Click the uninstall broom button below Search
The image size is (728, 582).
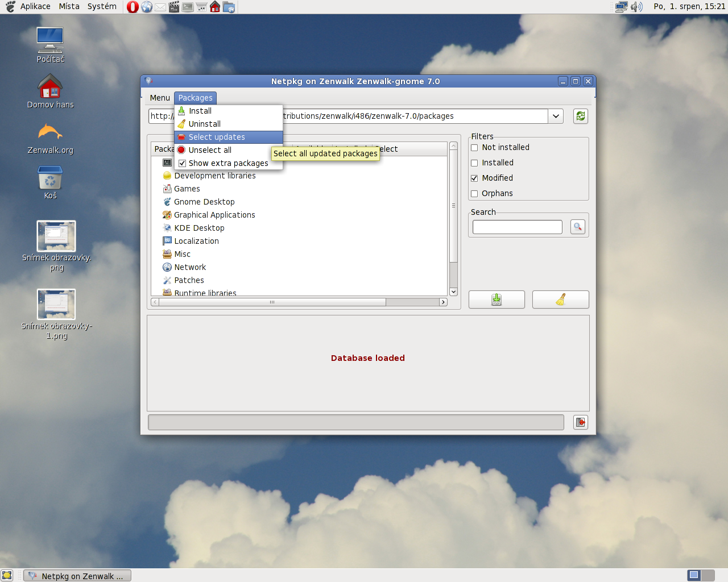(560, 300)
